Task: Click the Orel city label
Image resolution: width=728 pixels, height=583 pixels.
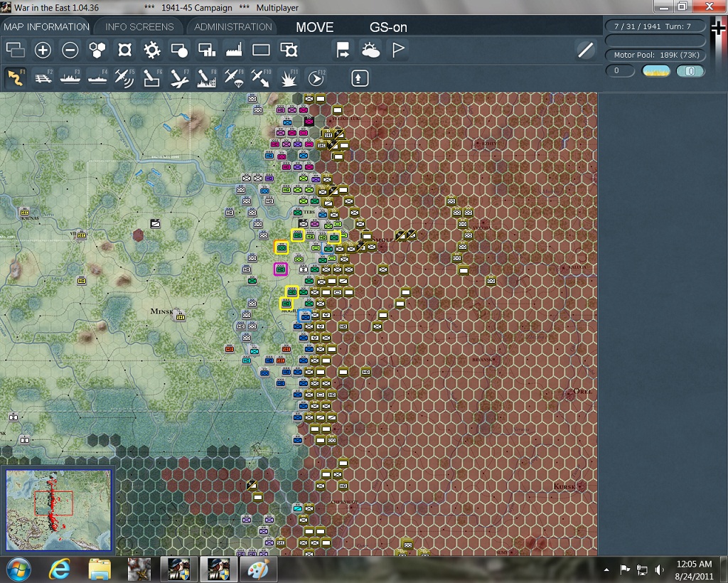Action: click(x=583, y=391)
